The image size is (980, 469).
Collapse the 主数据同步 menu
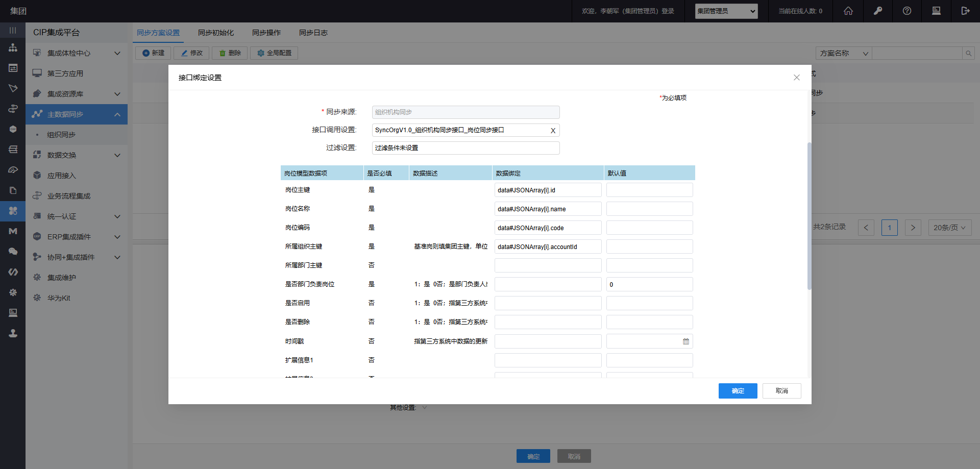117,114
